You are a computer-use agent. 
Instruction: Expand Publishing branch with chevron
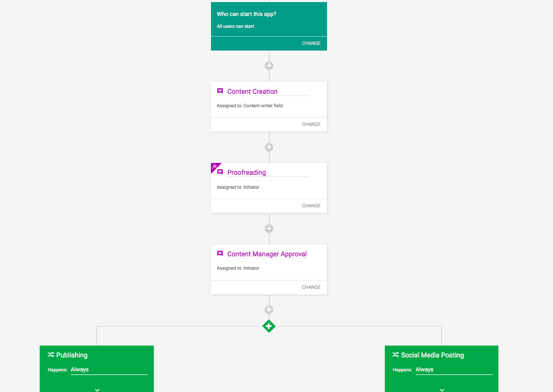point(97,389)
